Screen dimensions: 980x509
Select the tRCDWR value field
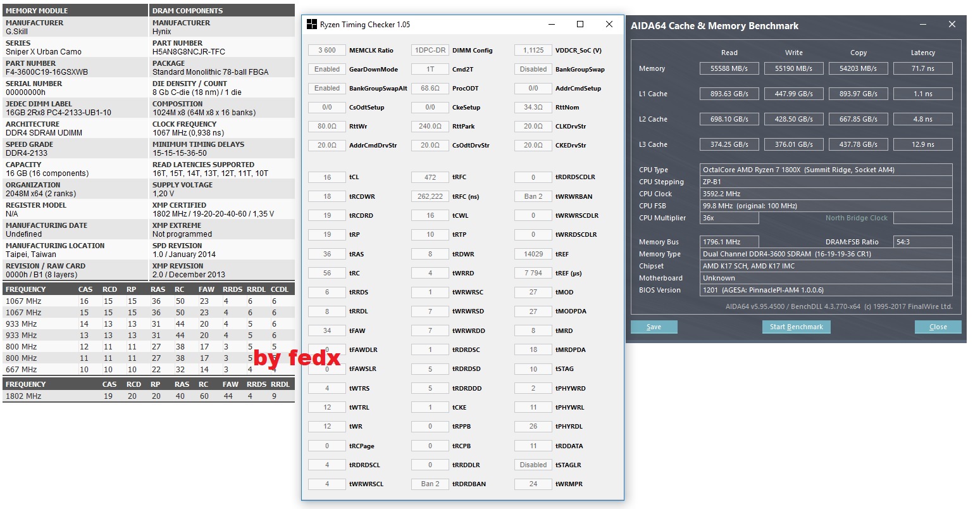pos(327,197)
